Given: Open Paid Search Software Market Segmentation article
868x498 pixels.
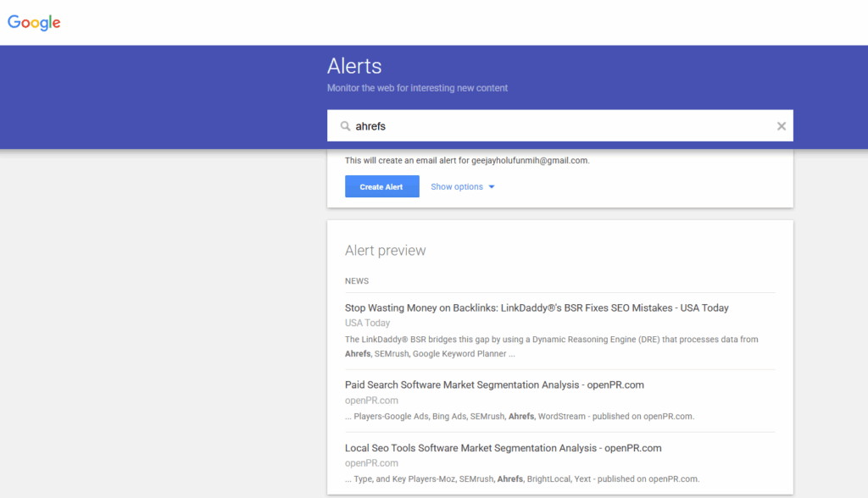Looking at the screenshot, I should tap(494, 385).
